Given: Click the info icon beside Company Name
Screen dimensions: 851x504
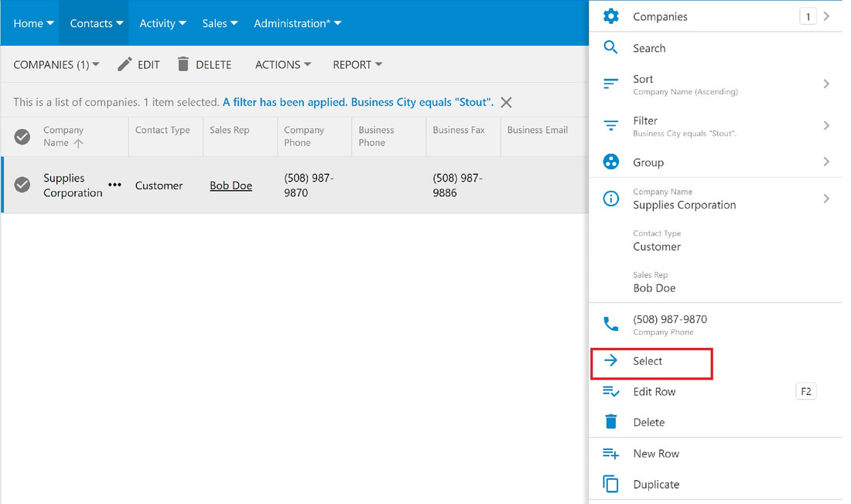Looking at the screenshot, I should 610,199.
